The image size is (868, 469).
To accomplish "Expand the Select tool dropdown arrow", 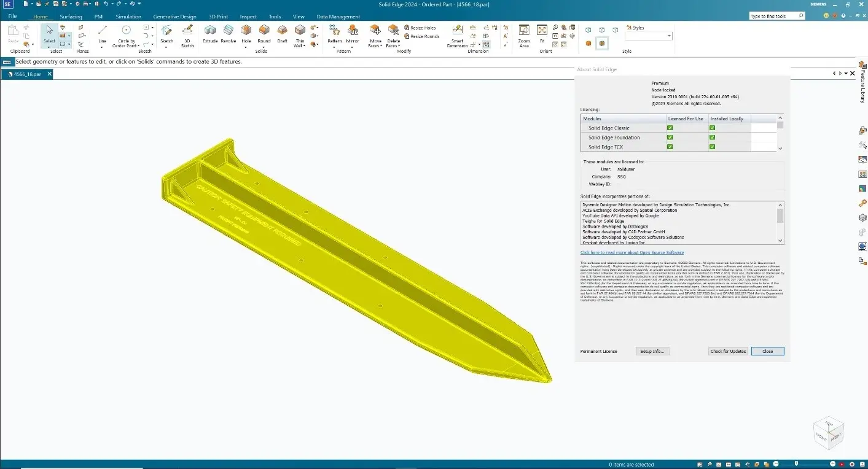I will [49, 46].
